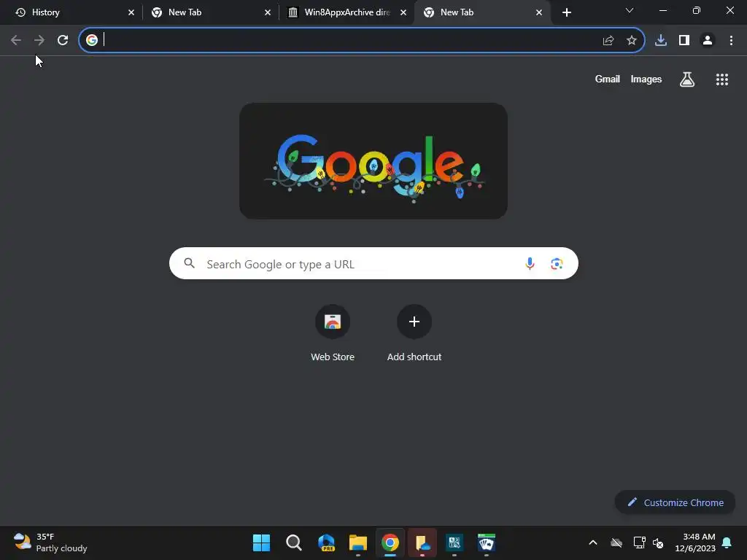This screenshot has height=560, width=747.
Task: Start voice search with the microphone
Action: click(x=530, y=263)
